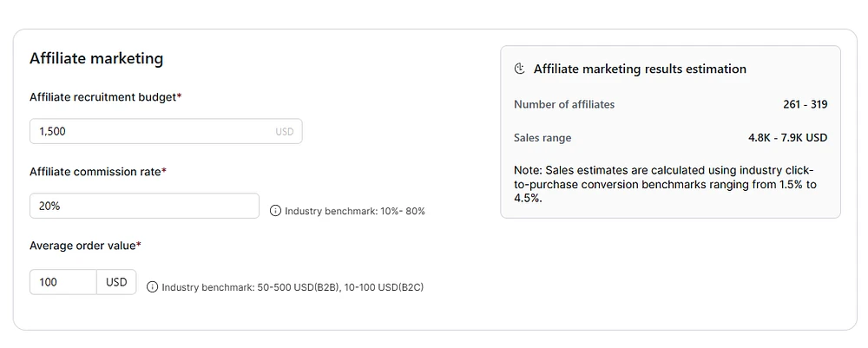Click the USD currency box beside order value
Image resolution: width=868 pixels, height=348 pixels.
[117, 282]
